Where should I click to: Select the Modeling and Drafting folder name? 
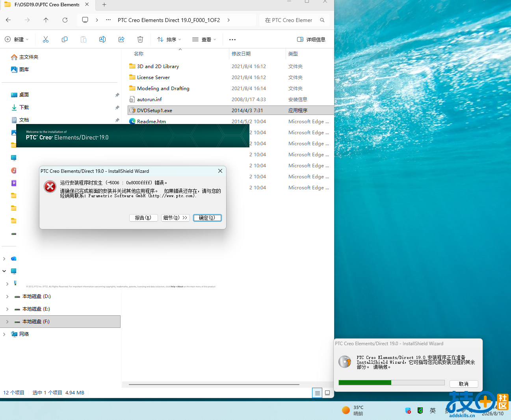163,88
